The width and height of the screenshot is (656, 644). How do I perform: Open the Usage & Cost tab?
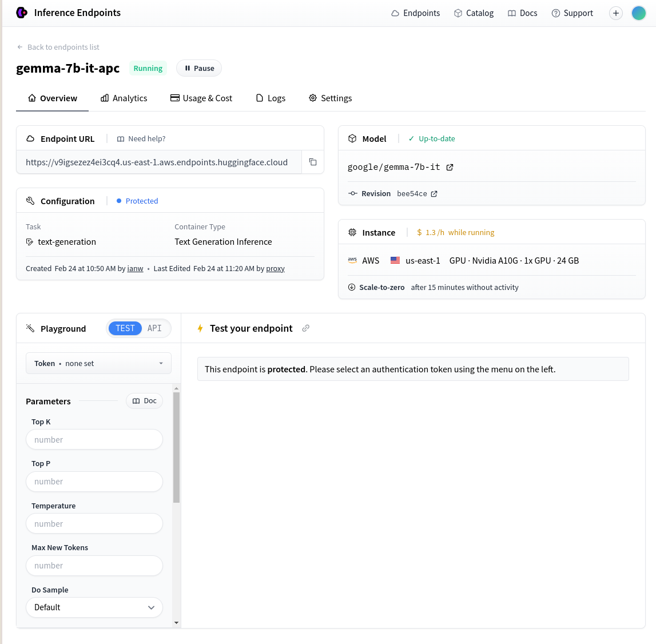201,98
